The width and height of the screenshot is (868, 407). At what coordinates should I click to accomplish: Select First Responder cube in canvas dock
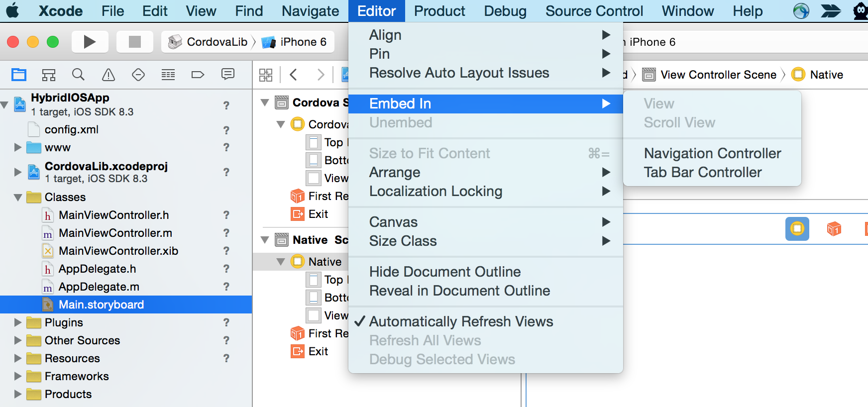[834, 229]
